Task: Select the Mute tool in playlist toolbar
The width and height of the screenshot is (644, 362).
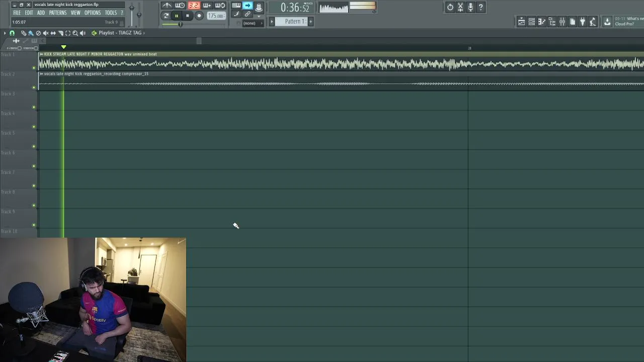Action: click(46, 33)
